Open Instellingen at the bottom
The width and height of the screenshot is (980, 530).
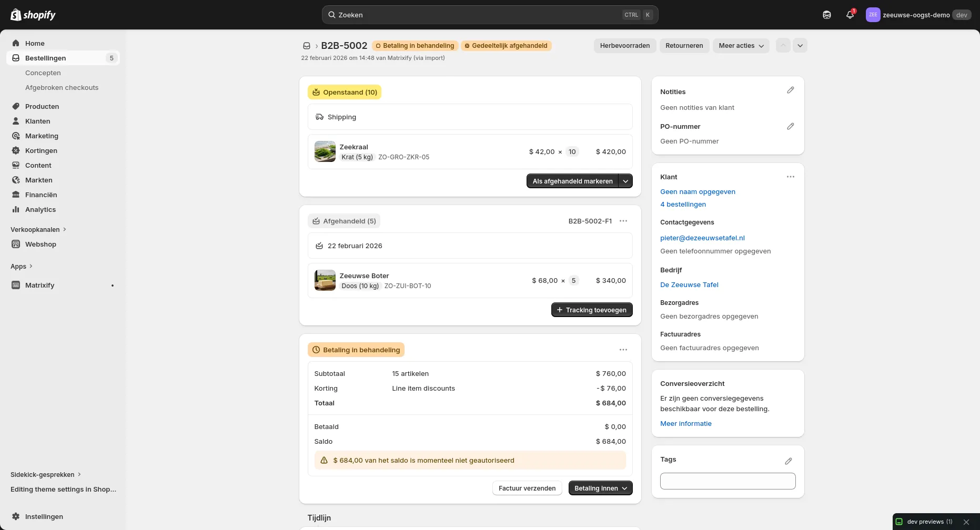pyautogui.click(x=44, y=516)
